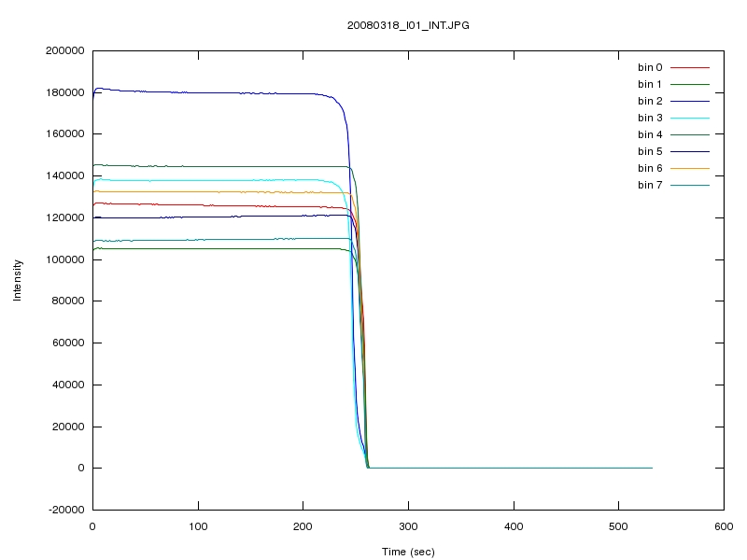Click the 300 x-axis tick label
Image resolution: width=747 pixels, height=560 pixels.
[x=408, y=526]
